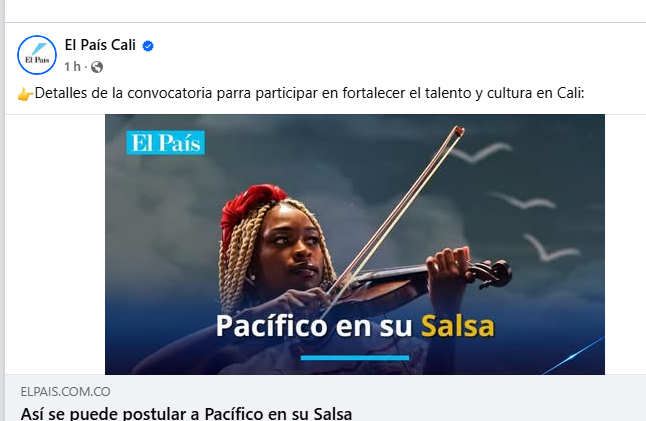Screen dimensions: 646x421
Task: Click the yellow Salsa word in the image
Action: [457, 326]
